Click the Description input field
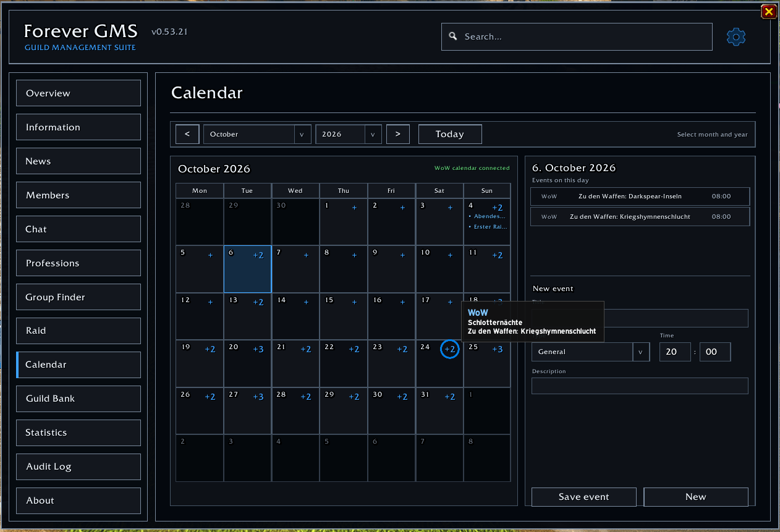Image resolution: width=780 pixels, height=532 pixels. (640, 386)
